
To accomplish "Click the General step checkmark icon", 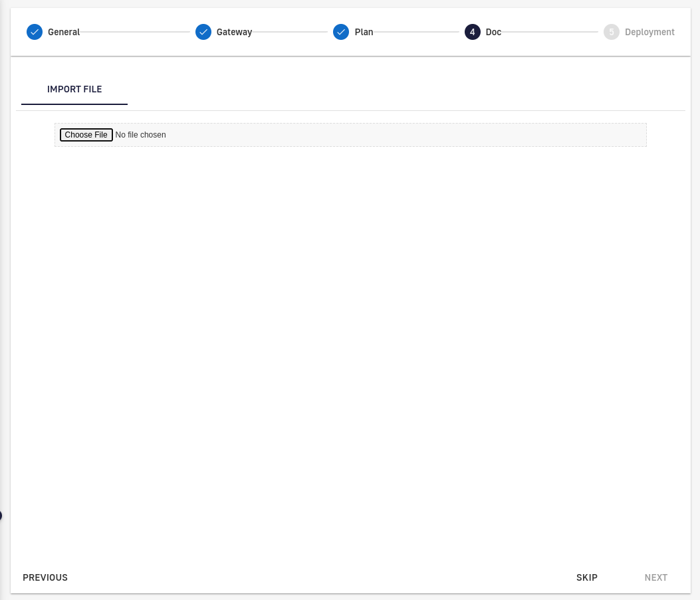I will point(35,32).
